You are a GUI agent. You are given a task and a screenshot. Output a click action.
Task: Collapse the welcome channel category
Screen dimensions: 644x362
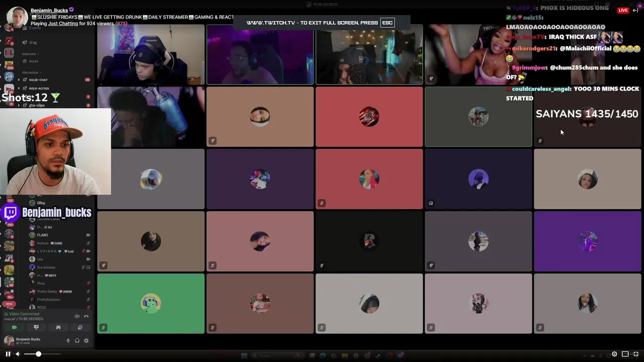[x=31, y=54]
